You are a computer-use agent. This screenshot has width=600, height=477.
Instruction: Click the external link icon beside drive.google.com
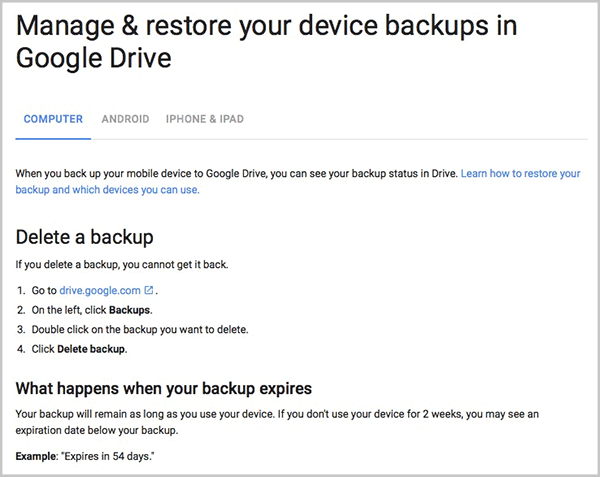149,291
